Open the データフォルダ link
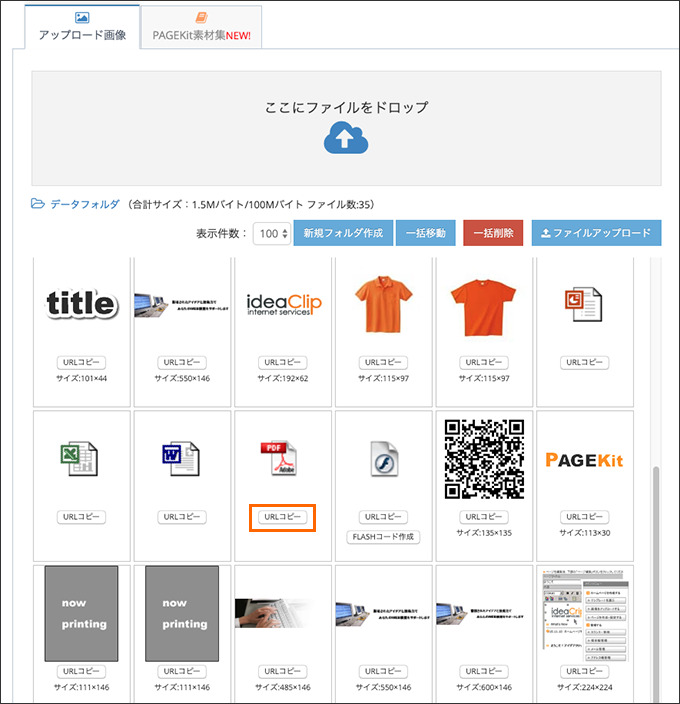This screenshot has width=680, height=704. point(85,204)
